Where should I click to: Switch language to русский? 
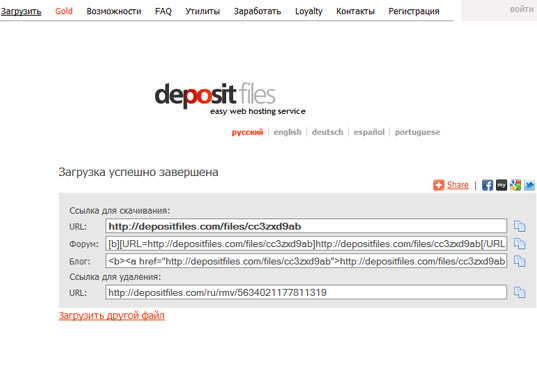247,132
